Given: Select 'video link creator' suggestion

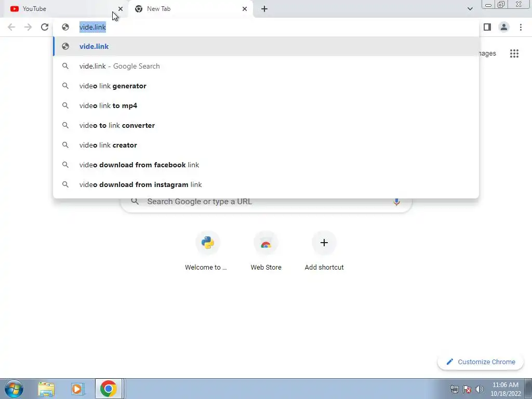Looking at the screenshot, I should [x=266, y=145].
